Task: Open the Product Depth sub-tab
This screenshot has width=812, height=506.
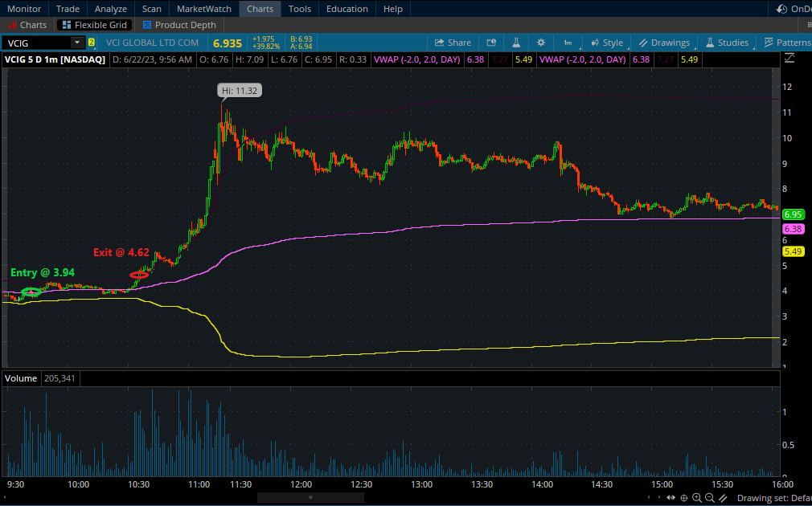Action: click(179, 25)
